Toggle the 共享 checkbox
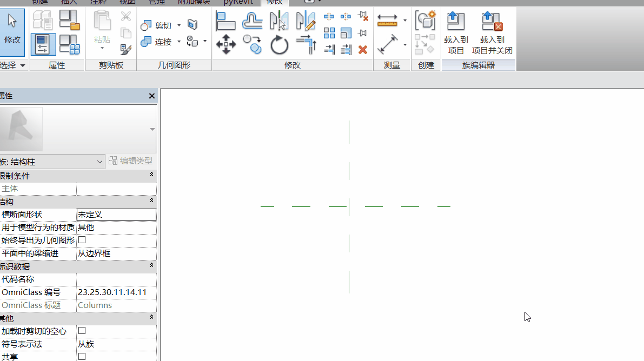The image size is (644, 361). (x=82, y=357)
